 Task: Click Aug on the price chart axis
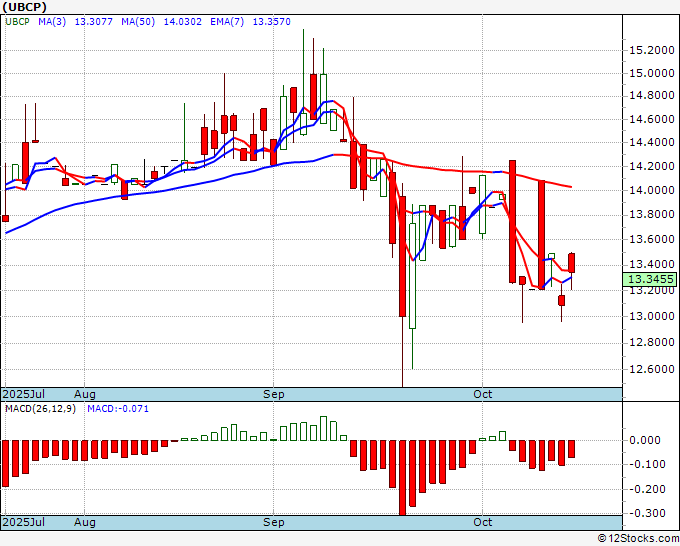[85, 394]
